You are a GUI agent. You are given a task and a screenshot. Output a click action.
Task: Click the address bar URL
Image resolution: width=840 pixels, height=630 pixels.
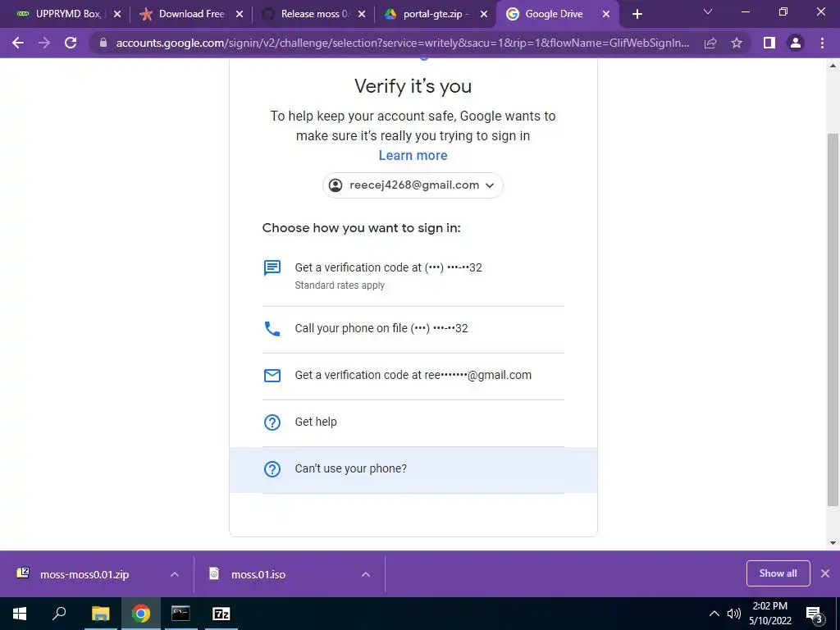[402, 43]
